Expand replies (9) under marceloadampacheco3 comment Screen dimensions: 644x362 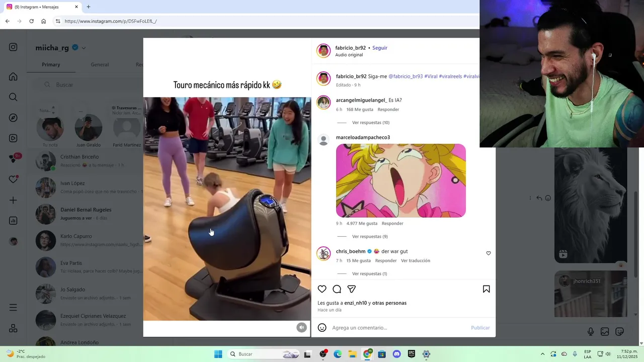click(x=370, y=236)
